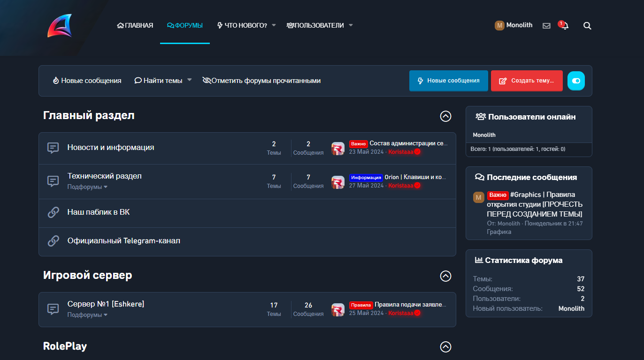Collapse the Игровой сервер category
The height and width of the screenshot is (360, 644).
coord(445,276)
